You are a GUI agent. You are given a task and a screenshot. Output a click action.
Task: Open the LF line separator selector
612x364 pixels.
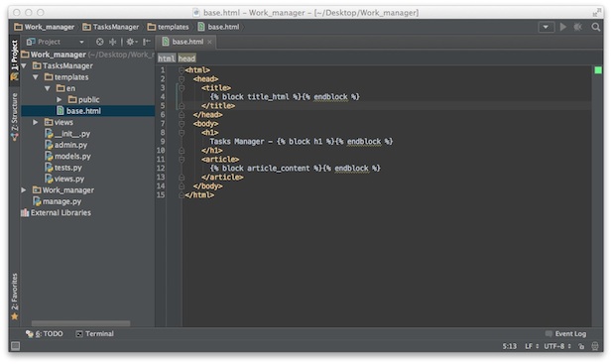(x=532, y=346)
